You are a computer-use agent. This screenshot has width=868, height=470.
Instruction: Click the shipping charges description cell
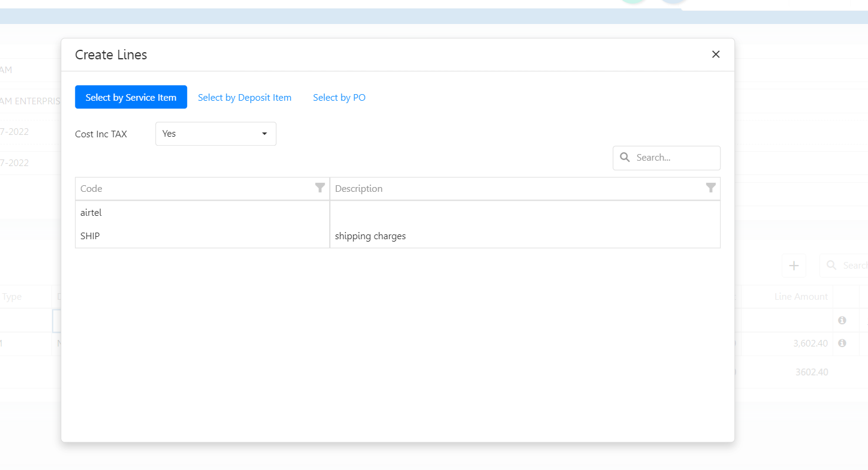pyautogui.click(x=525, y=236)
